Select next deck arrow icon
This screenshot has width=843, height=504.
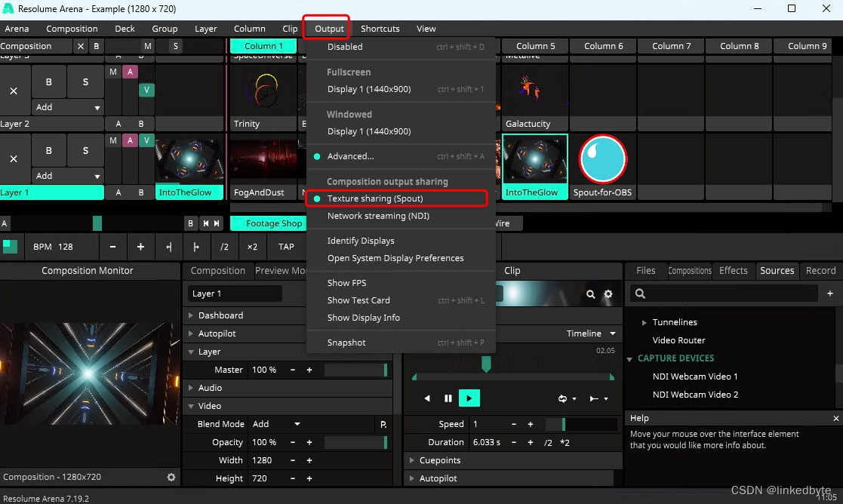tap(217, 223)
